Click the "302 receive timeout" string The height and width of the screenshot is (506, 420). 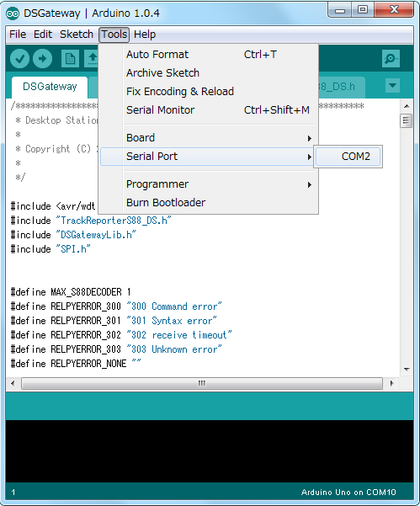(x=179, y=335)
